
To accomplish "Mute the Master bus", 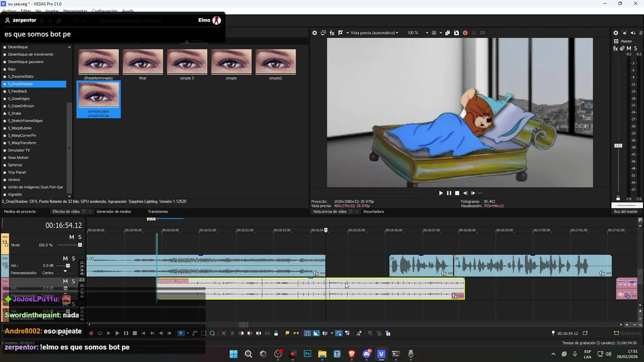I will pos(629,48).
